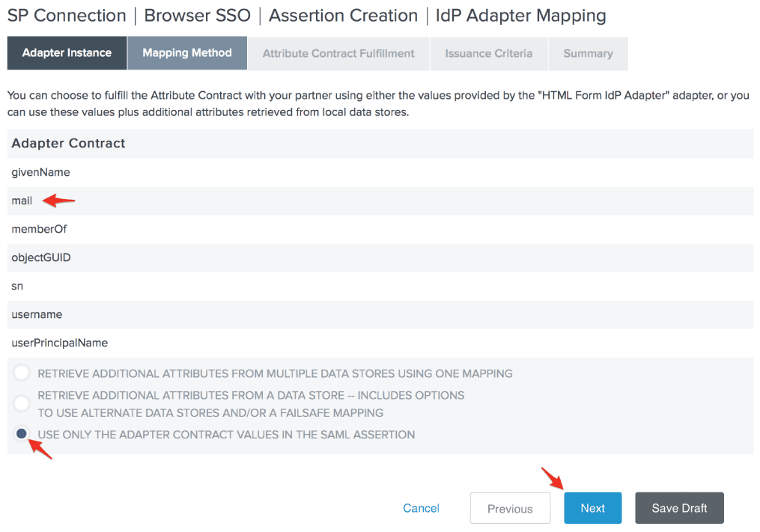Open the Adapter Instance tab
This screenshot has height=532, width=760.
point(66,53)
